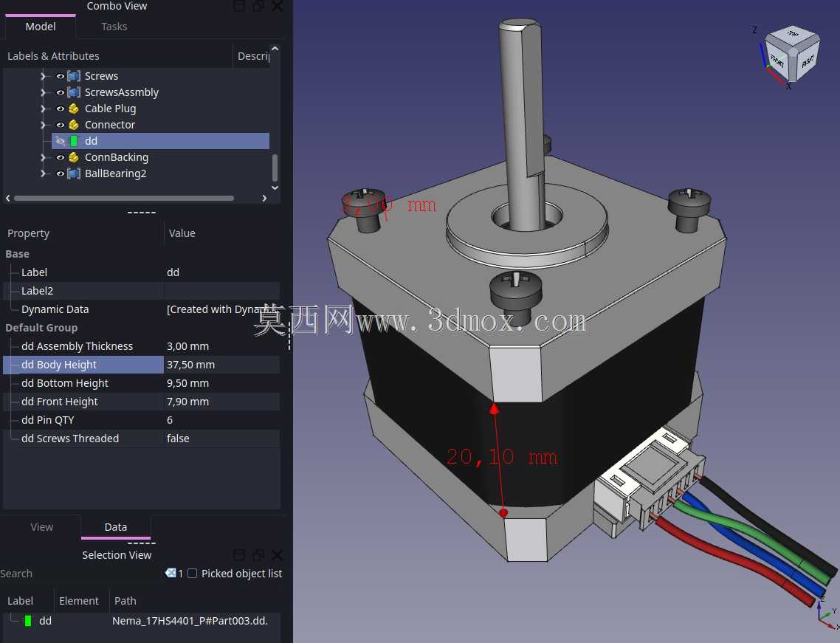840x643 pixels.
Task: Toggle visibility of BallBearing2
Action: 60,173
